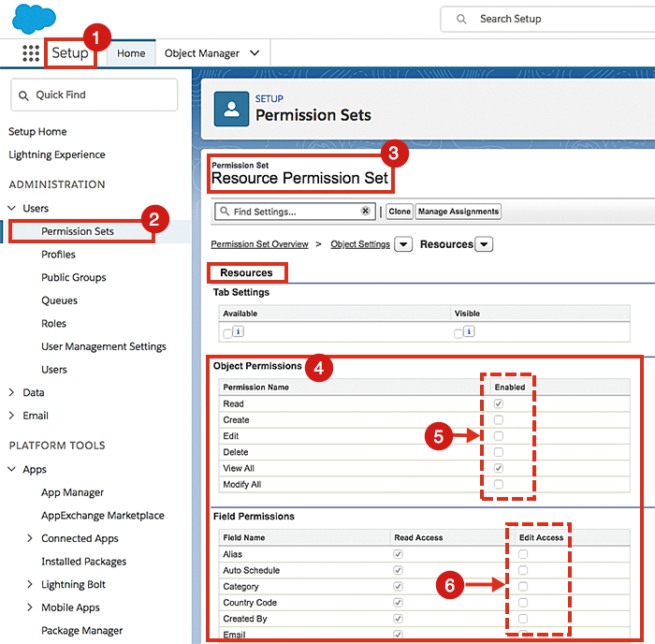
Task: Click the Manage Assignments button
Action: 458,211
